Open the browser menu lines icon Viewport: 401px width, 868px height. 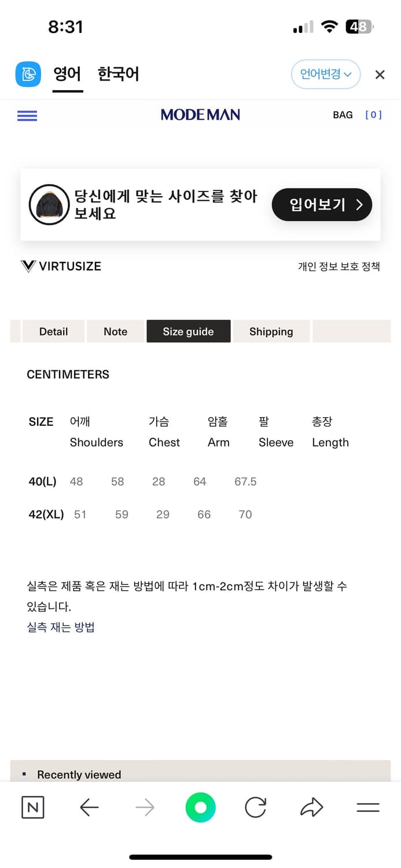pos(367,807)
